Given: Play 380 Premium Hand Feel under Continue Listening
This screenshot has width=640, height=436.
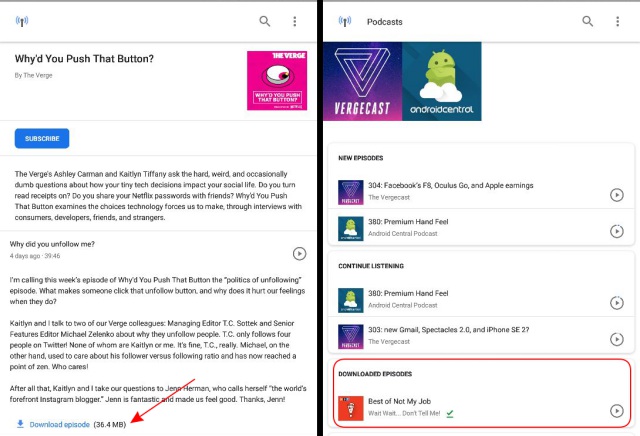Looking at the screenshot, I should tap(616, 303).
